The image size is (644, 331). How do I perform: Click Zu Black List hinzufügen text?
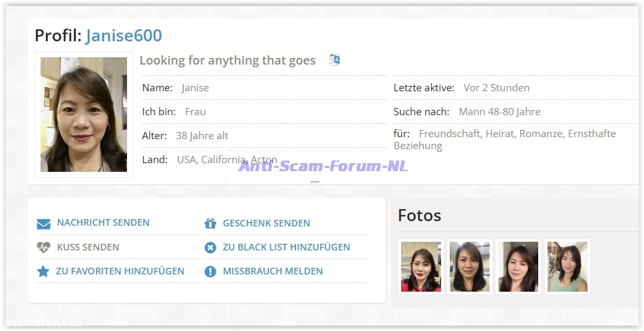[x=286, y=247]
